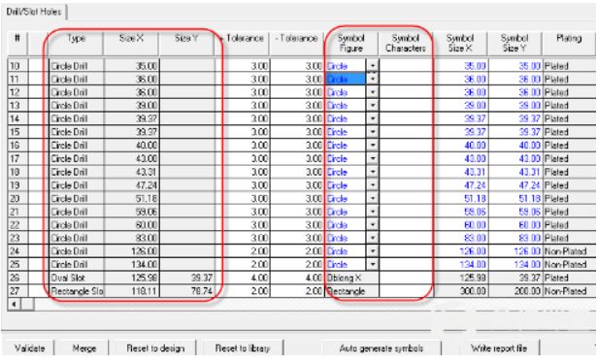Select row number 27
The image size is (597, 364).
point(17,291)
